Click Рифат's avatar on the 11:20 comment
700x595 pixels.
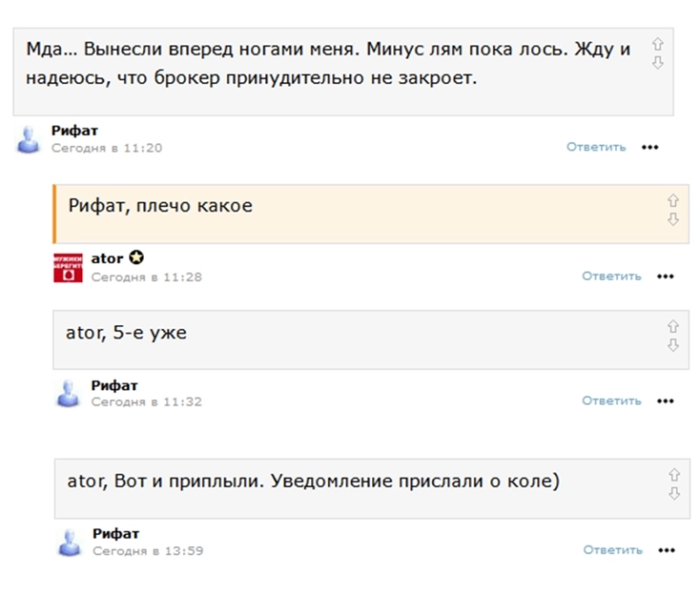coord(30,139)
